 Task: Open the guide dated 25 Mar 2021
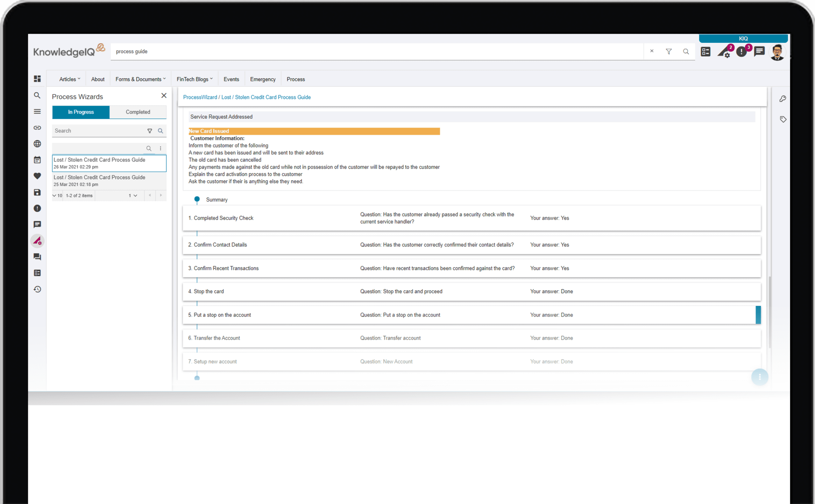(109, 181)
